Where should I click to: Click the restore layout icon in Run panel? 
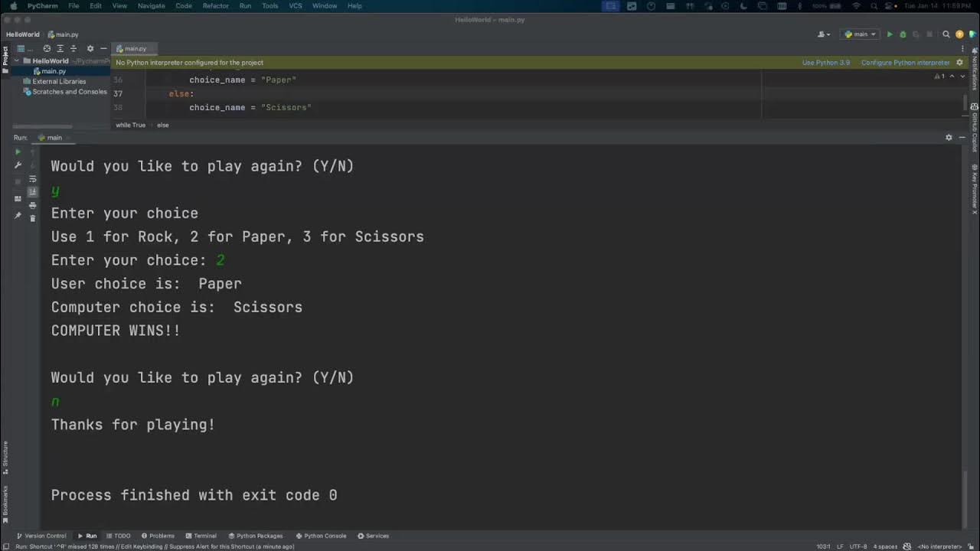pyautogui.click(x=18, y=198)
